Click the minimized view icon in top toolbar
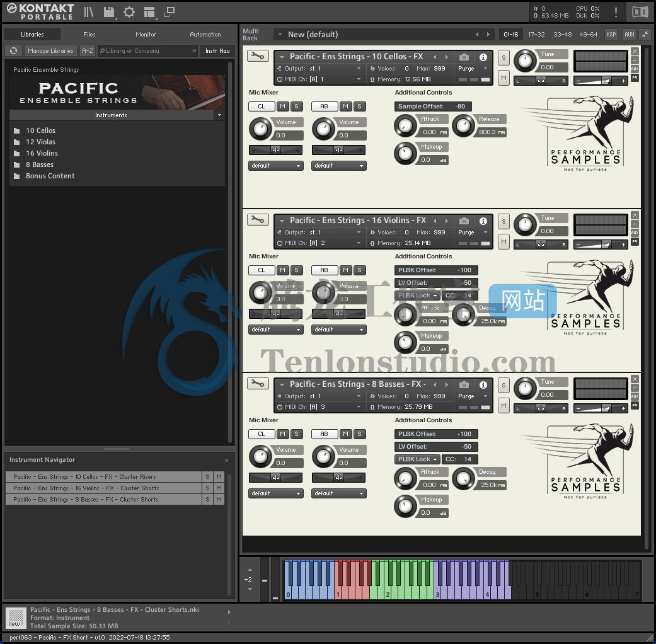 pyautogui.click(x=169, y=12)
